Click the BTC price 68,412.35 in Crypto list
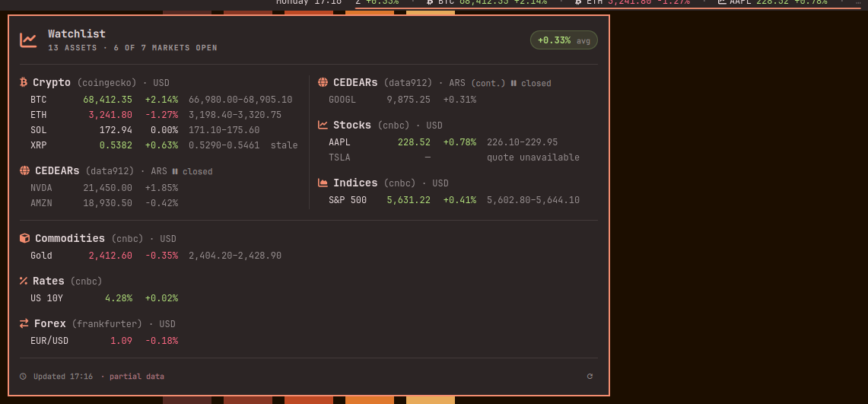 pyautogui.click(x=107, y=100)
